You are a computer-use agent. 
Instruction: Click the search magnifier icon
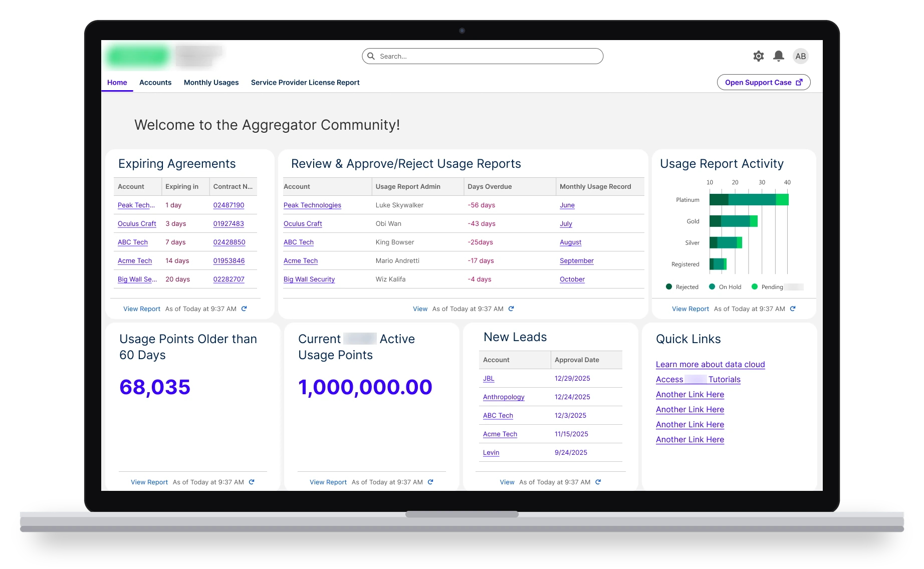371,56
